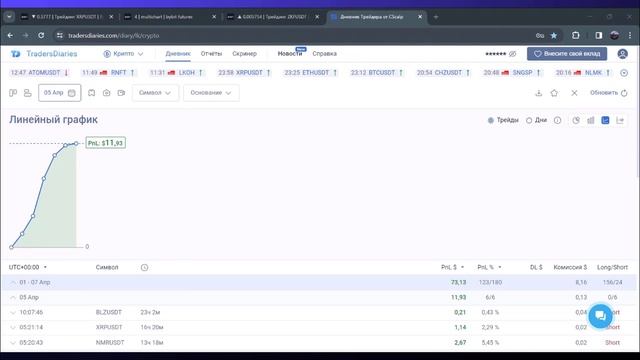640x360 pixels.
Task: Open the 05 Апр date picker
Action: click(60, 93)
